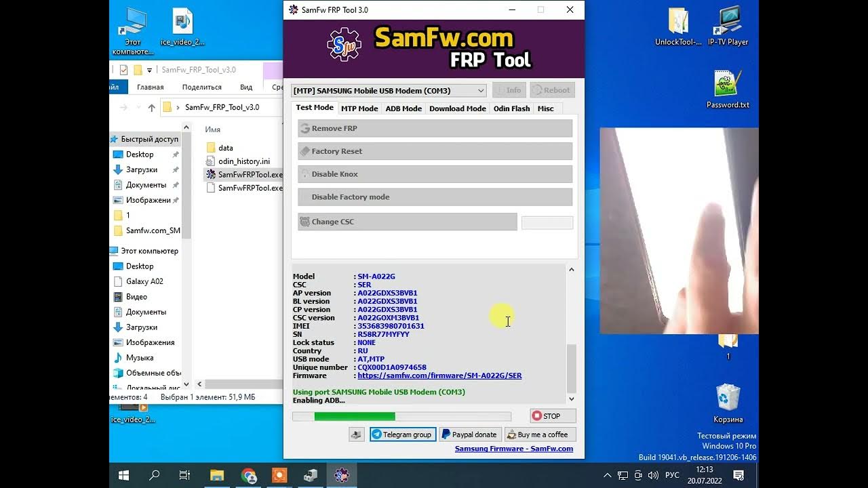Image resolution: width=868 pixels, height=488 pixels.
Task: Click the Disable Factory mode button
Action: 435,197
